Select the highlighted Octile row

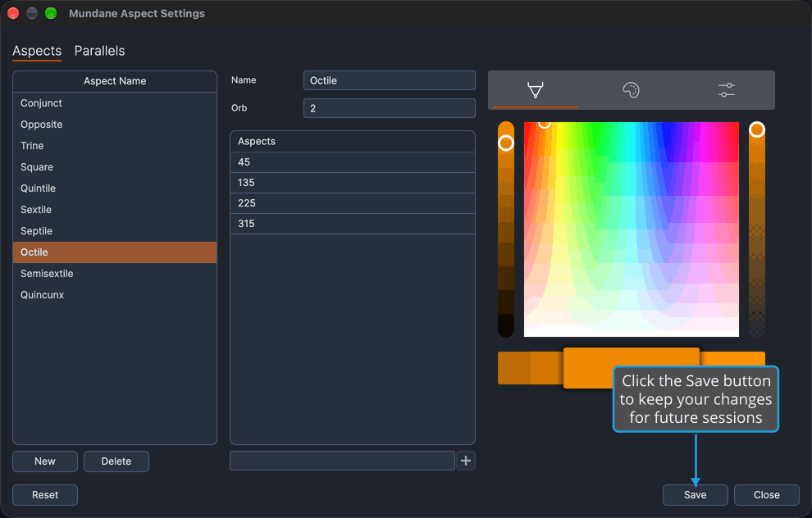click(x=115, y=252)
